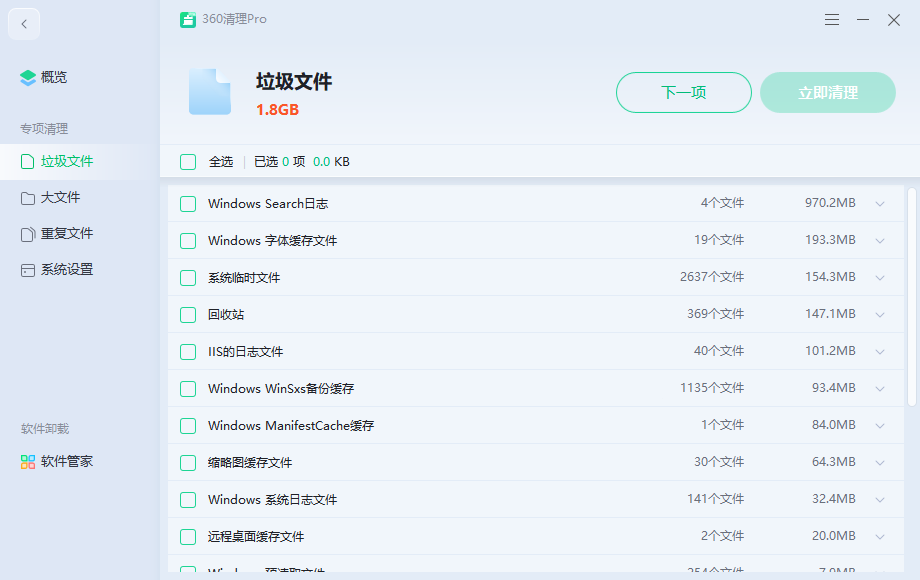This screenshot has width=920, height=580.
Task: Open 软件管家 app manager icon
Action: click(x=28, y=462)
